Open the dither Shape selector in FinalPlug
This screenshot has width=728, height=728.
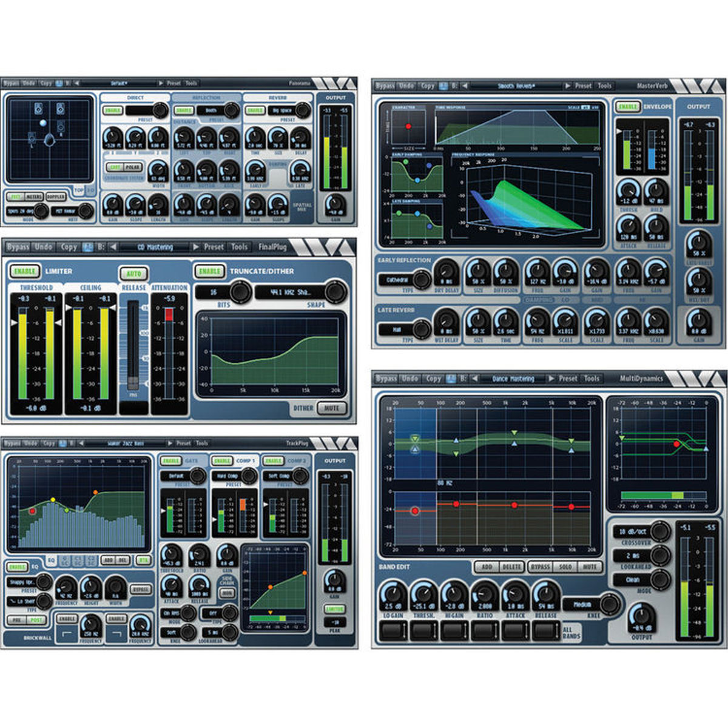[x=301, y=292]
